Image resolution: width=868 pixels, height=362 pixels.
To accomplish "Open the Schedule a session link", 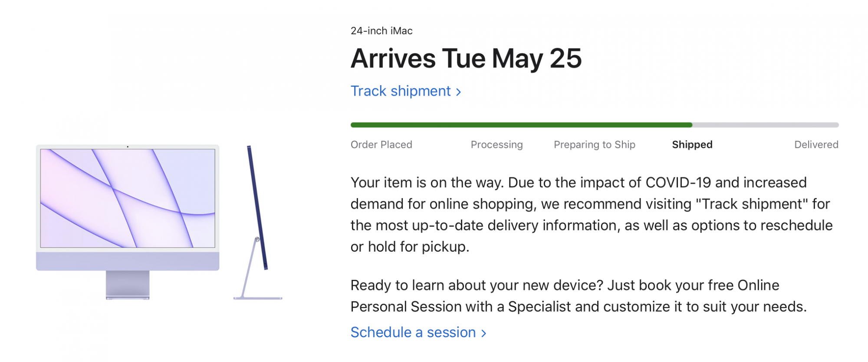I will [413, 332].
